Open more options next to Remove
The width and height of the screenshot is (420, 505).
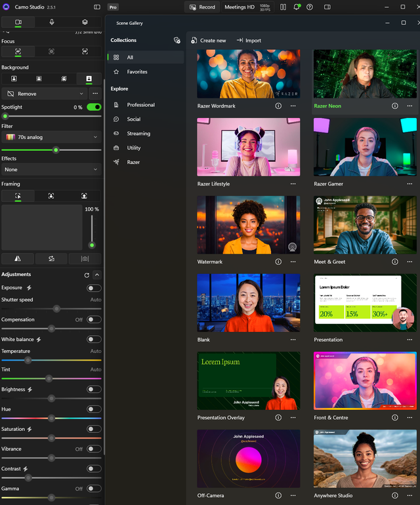(x=95, y=94)
